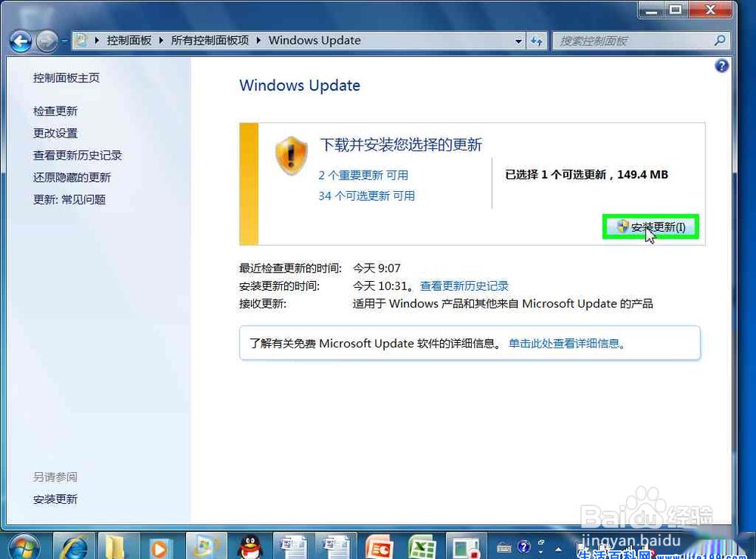Click the Control Panel taskbar button
Screen dimensions: 756x559
point(206,547)
